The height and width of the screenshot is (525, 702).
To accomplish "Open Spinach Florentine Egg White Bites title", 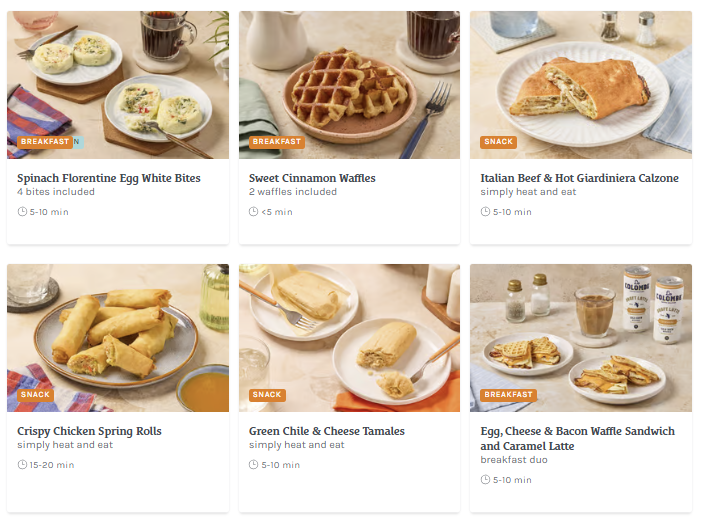I will pyautogui.click(x=109, y=178).
